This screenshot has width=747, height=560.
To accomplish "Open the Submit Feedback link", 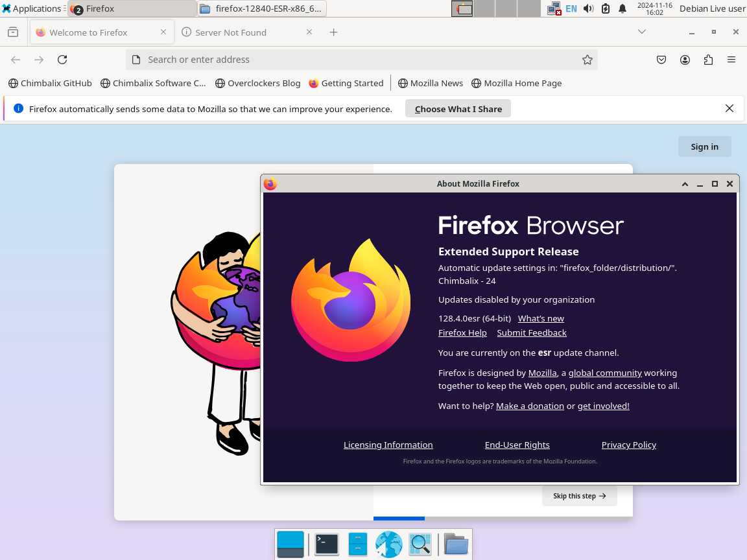I will coord(532,333).
